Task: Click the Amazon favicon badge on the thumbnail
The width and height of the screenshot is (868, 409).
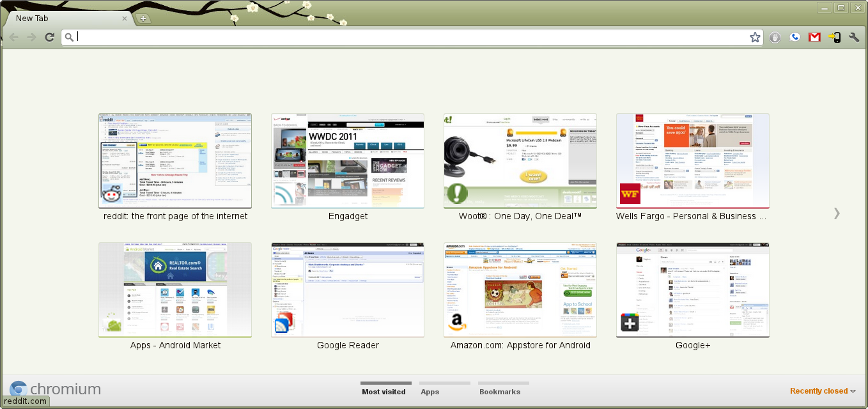Action: (x=458, y=323)
